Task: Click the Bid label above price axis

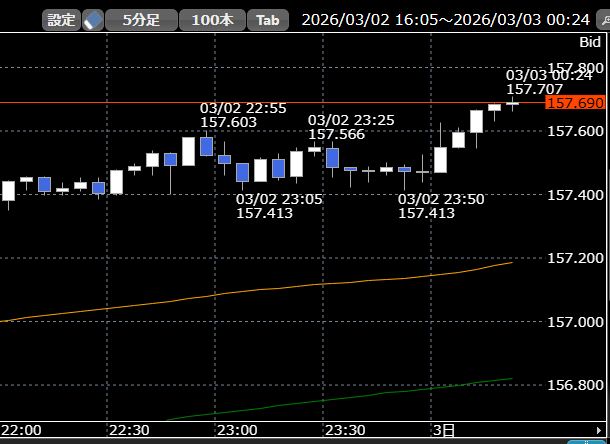Action: (590, 42)
